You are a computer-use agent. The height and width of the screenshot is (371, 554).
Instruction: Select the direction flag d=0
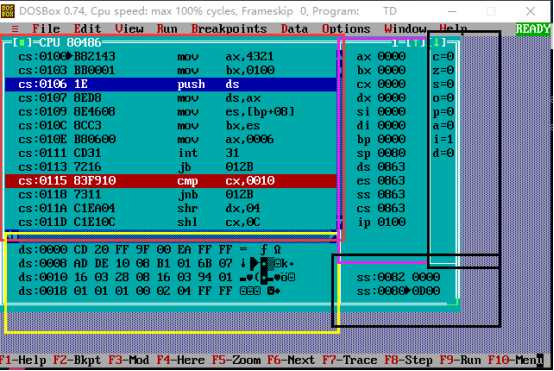point(443,153)
